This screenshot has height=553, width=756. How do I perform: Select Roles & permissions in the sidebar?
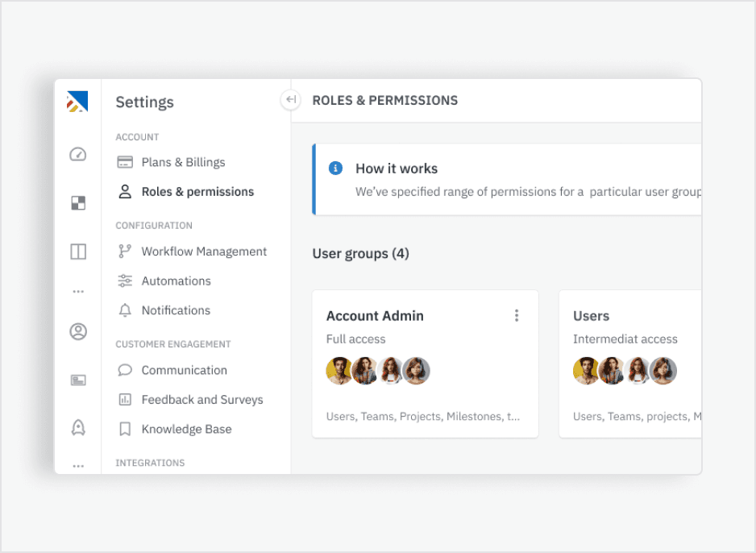(197, 191)
